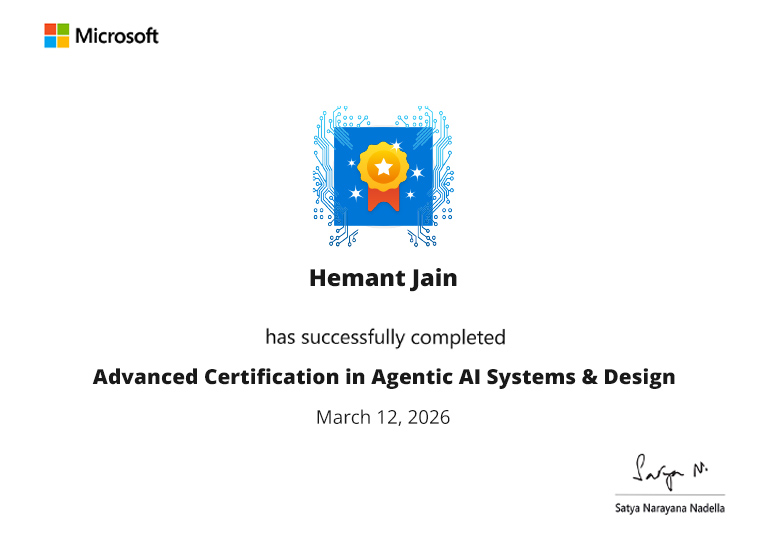Click the Microsoft wordmark text
This screenshot has height=535, width=767.
click(117, 36)
